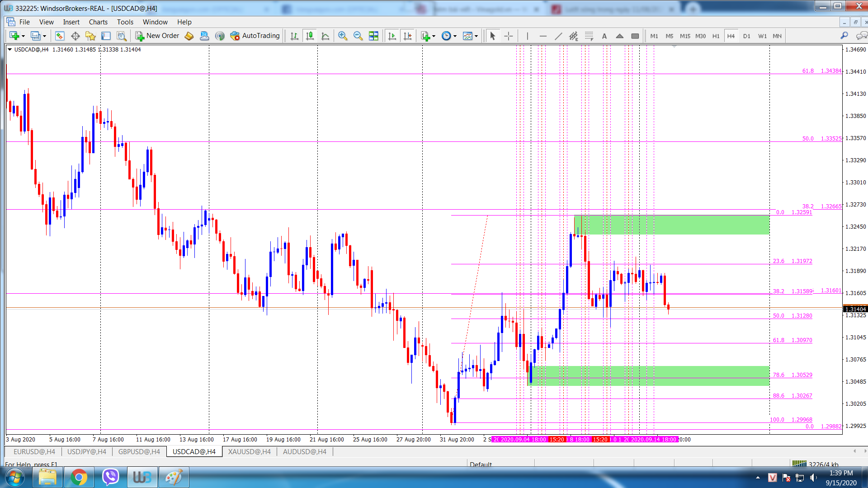Switch to the AUDUSD@,H4 chart tab
The width and height of the screenshot is (868, 488).
tap(305, 451)
